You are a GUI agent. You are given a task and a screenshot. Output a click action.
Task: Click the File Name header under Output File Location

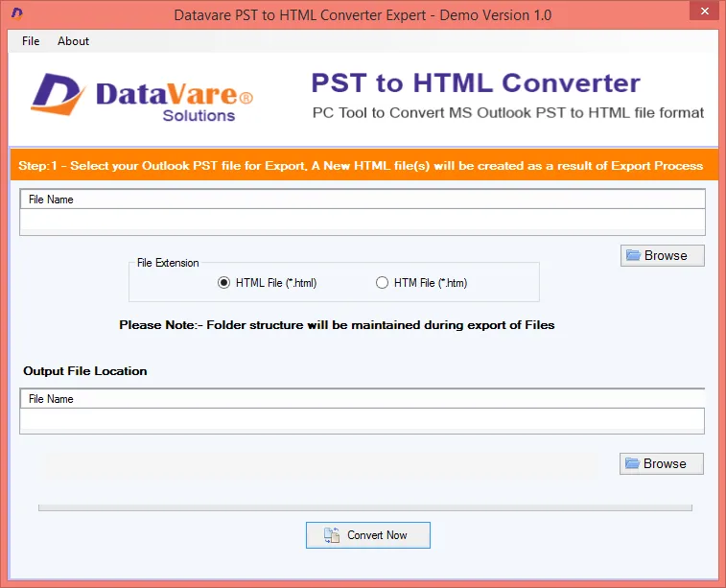363,399
